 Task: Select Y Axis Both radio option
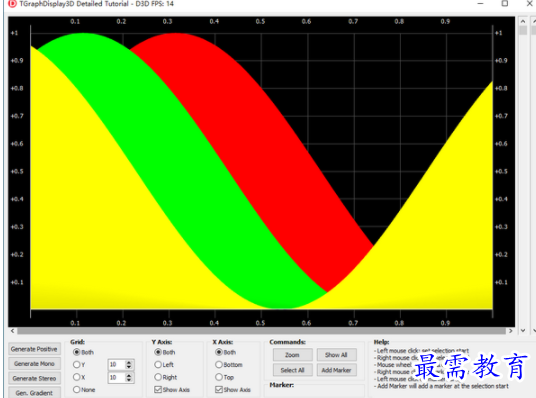(165, 352)
